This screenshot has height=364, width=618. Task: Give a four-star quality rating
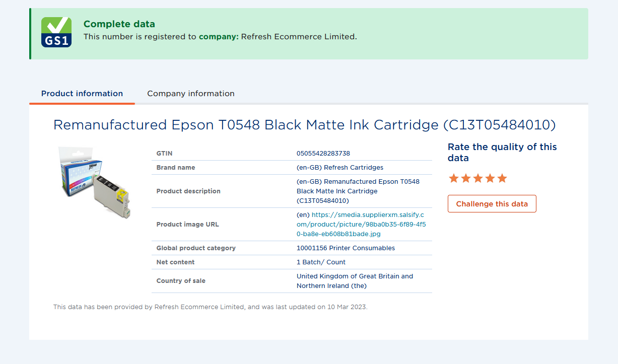(490, 178)
